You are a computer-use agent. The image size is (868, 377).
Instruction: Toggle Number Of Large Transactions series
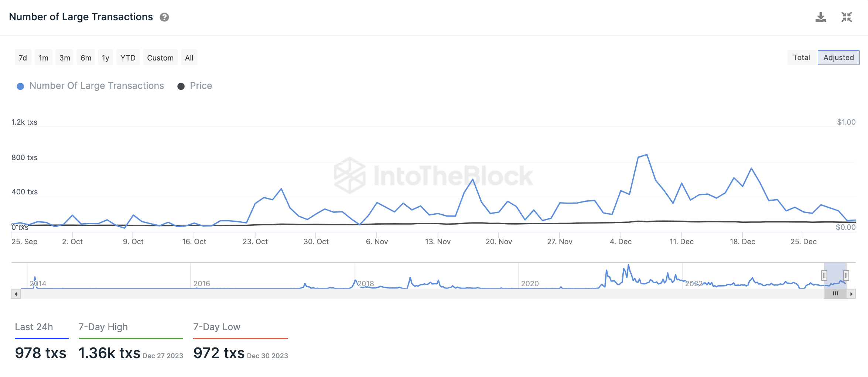point(90,86)
